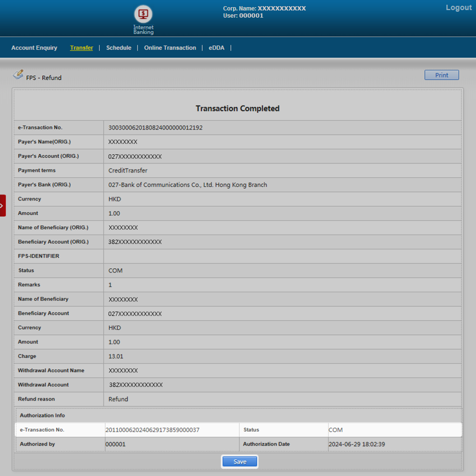The height and width of the screenshot is (476, 476).
Task: Select the Transfer menu item
Action: point(82,48)
